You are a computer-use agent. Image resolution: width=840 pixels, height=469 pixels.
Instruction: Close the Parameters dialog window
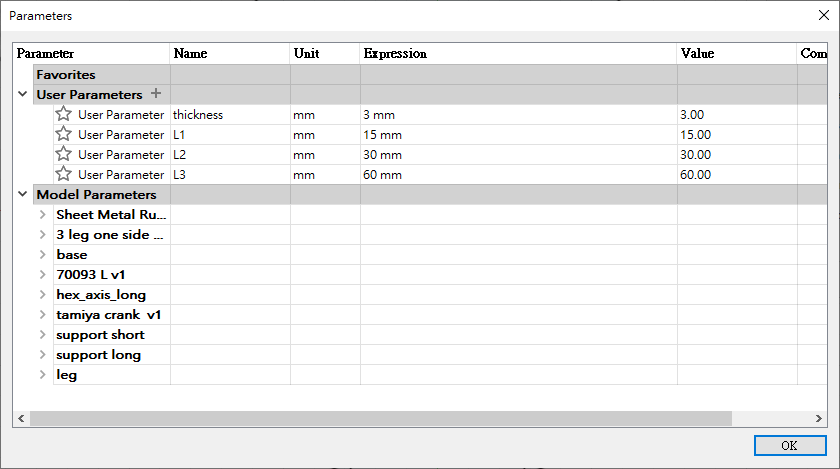coord(822,16)
